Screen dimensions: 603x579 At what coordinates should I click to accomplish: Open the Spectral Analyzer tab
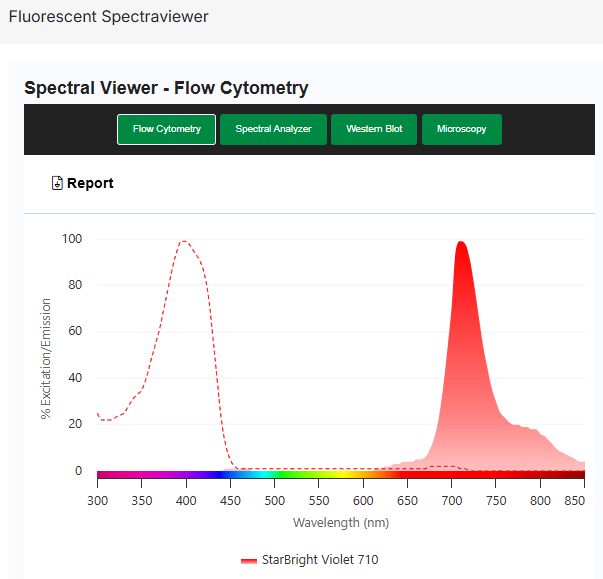[x=273, y=129]
